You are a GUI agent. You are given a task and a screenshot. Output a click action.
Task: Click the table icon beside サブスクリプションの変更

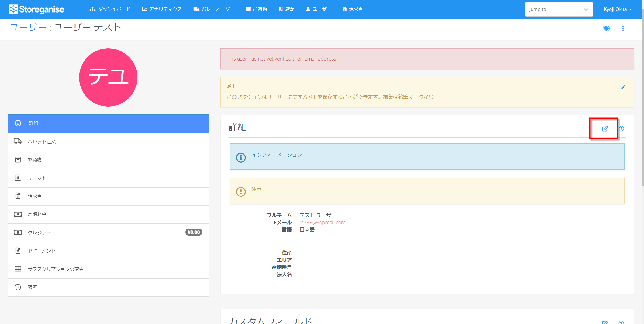pyautogui.click(x=18, y=269)
